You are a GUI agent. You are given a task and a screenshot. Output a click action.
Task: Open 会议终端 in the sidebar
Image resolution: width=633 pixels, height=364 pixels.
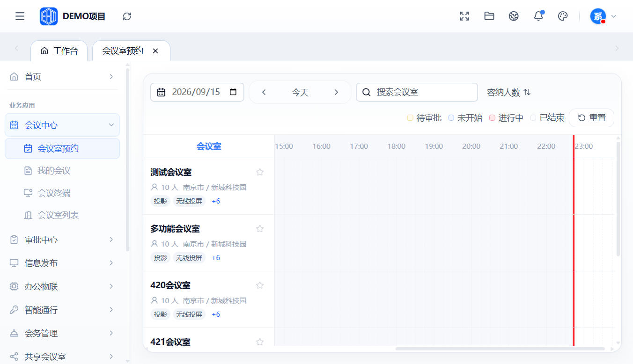click(62, 193)
